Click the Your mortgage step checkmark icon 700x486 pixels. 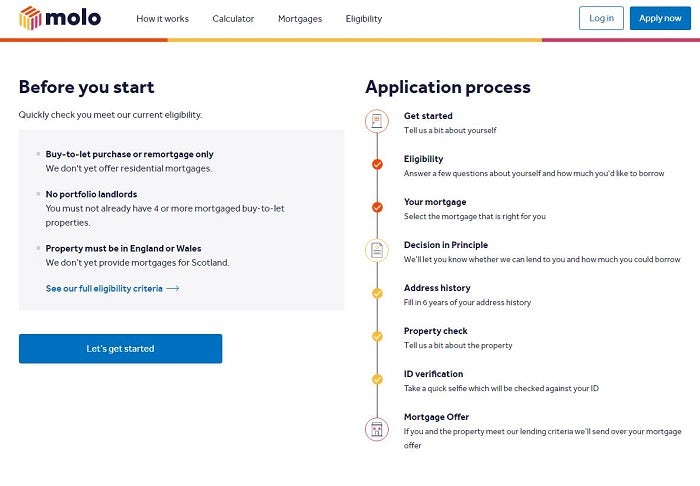[377, 207]
